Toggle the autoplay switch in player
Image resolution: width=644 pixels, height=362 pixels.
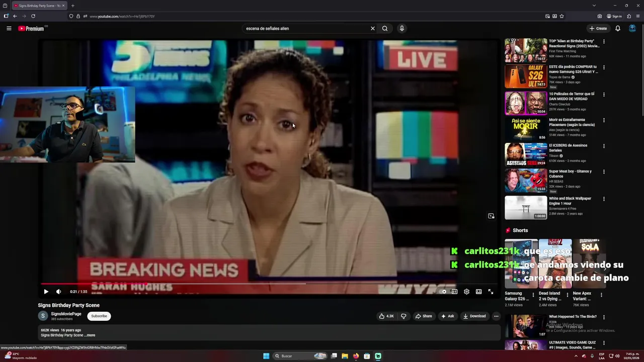pos(443,292)
